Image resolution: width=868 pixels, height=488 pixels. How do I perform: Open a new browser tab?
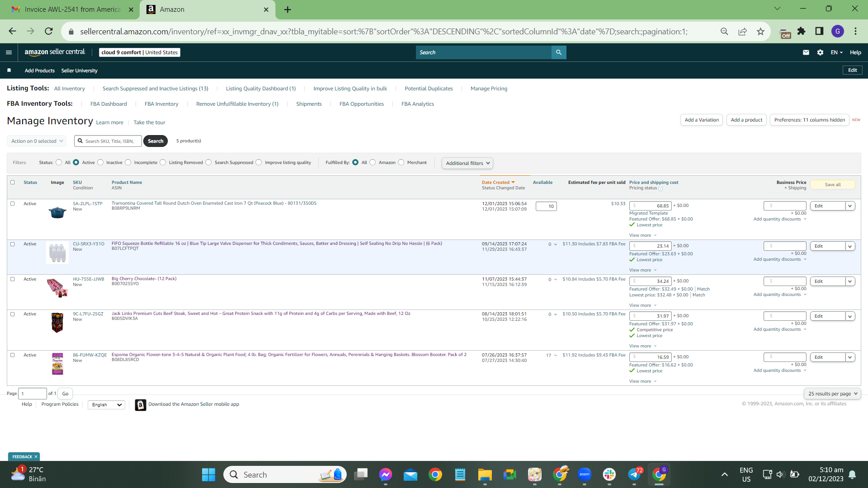tap(288, 9)
